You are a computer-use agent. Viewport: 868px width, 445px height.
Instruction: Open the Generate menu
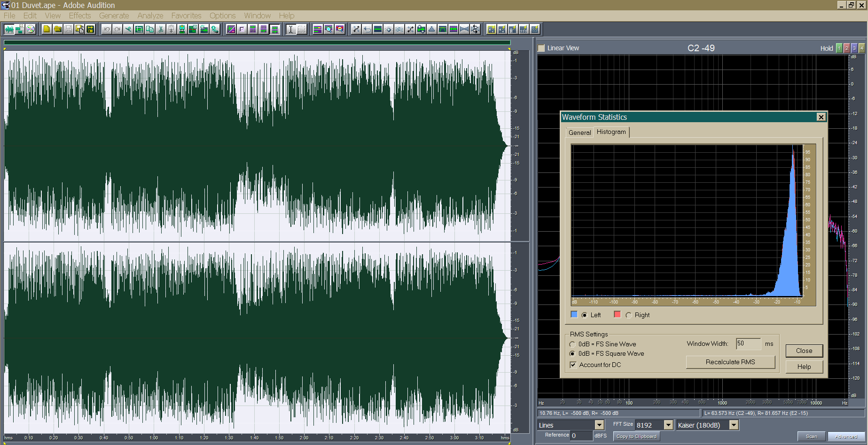point(114,16)
